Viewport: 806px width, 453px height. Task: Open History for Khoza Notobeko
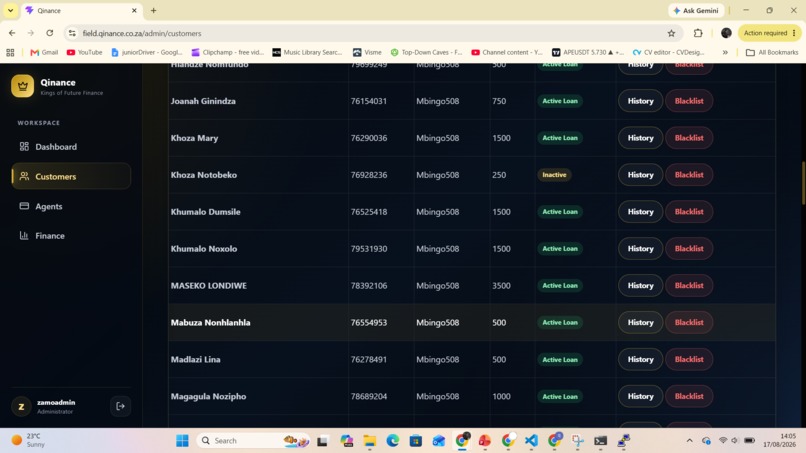point(640,175)
